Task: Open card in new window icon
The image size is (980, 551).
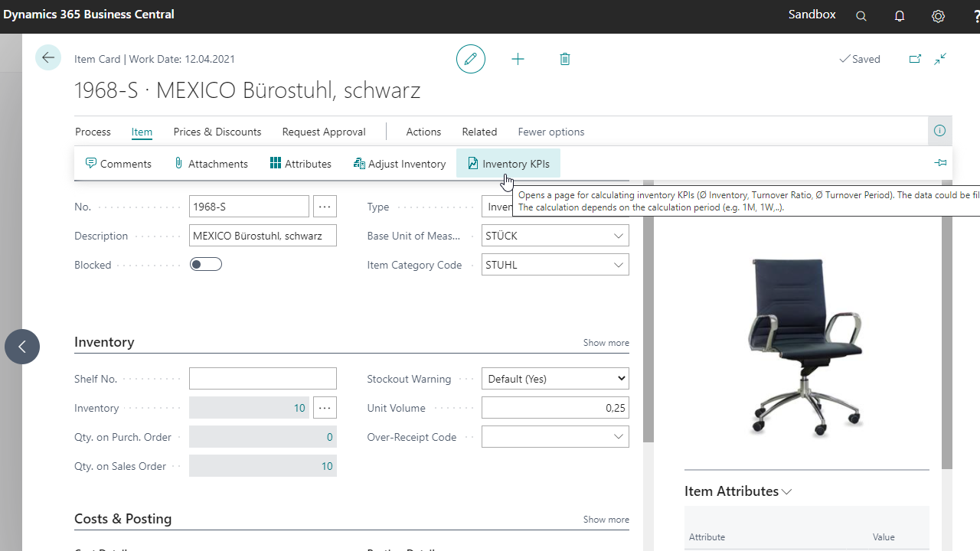Action: tap(915, 59)
